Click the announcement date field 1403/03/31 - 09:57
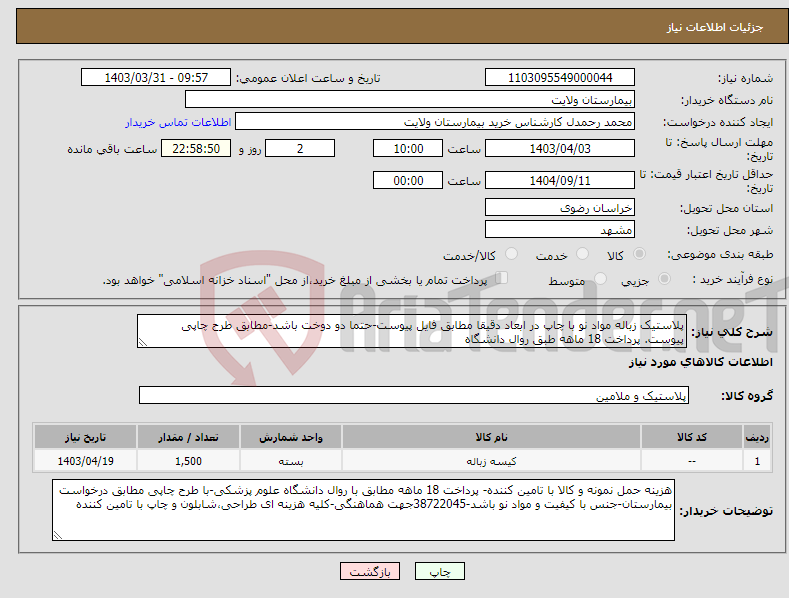 [x=156, y=78]
